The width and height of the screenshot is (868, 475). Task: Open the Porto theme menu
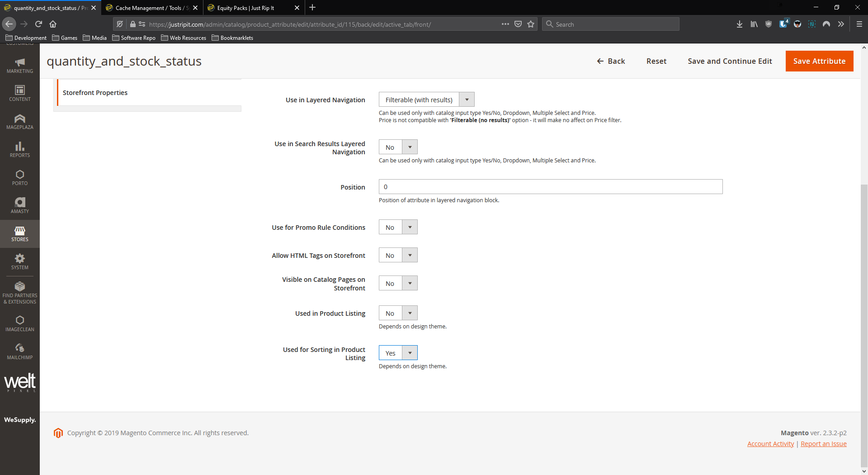(20, 178)
